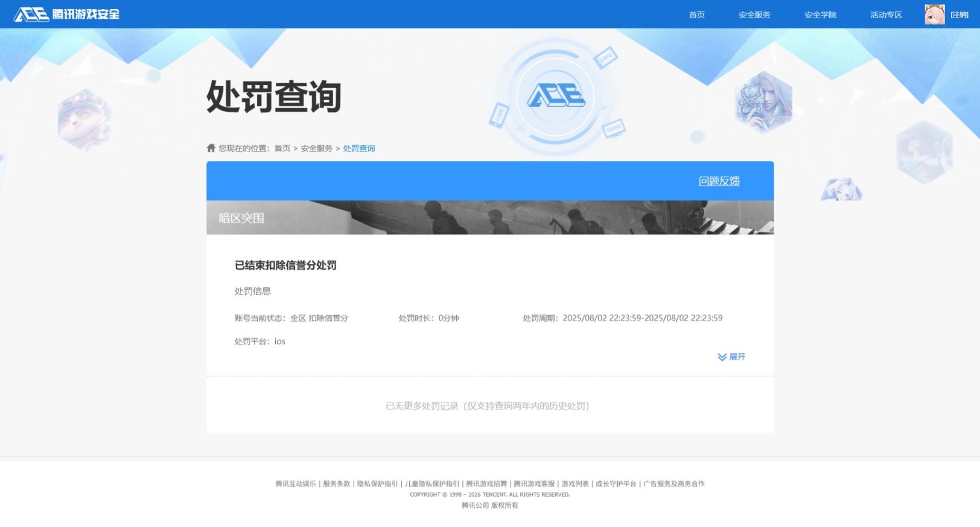Open 服务条款 footer link
The image size is (980, 527).
[x=337, y=484]
